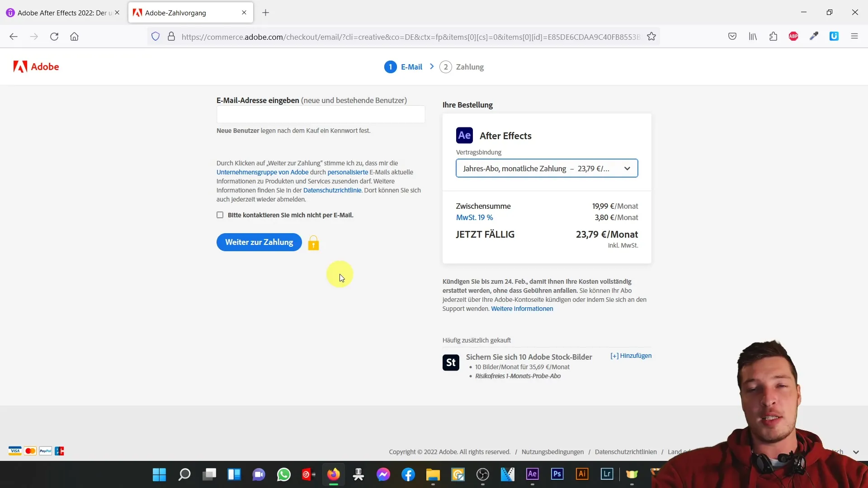Viewport: 868px width, 488px height.
Task: Reload the Adobe checkout page
Action: (x=54, y=37)
